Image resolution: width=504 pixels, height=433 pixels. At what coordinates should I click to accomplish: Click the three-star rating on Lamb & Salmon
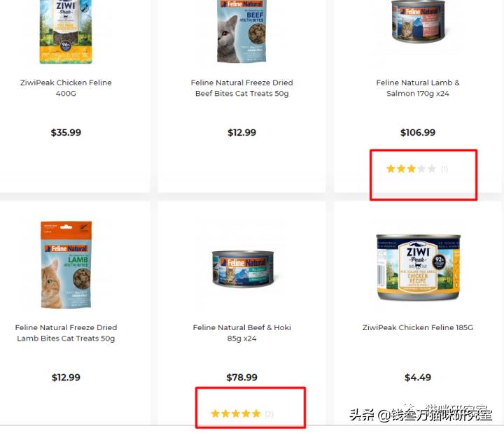[x=411, y=169]
